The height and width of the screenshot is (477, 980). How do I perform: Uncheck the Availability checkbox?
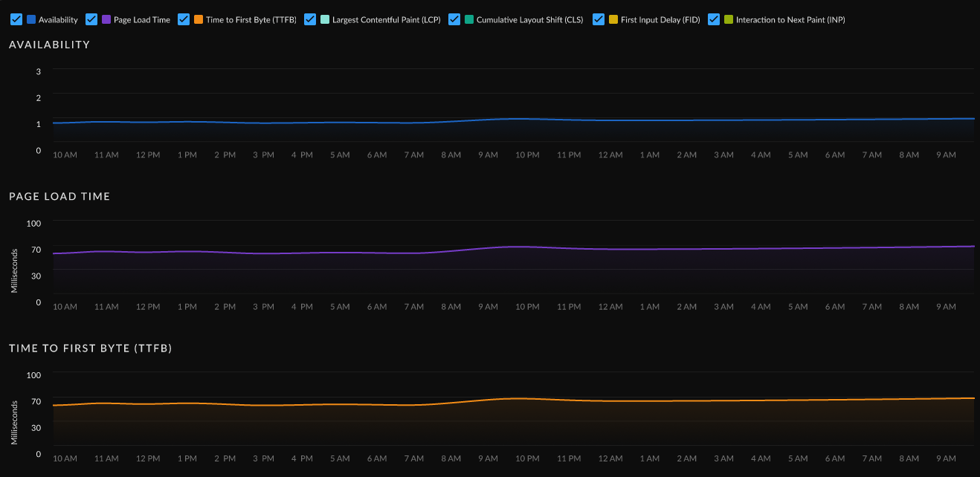click(x=16, y=19)
